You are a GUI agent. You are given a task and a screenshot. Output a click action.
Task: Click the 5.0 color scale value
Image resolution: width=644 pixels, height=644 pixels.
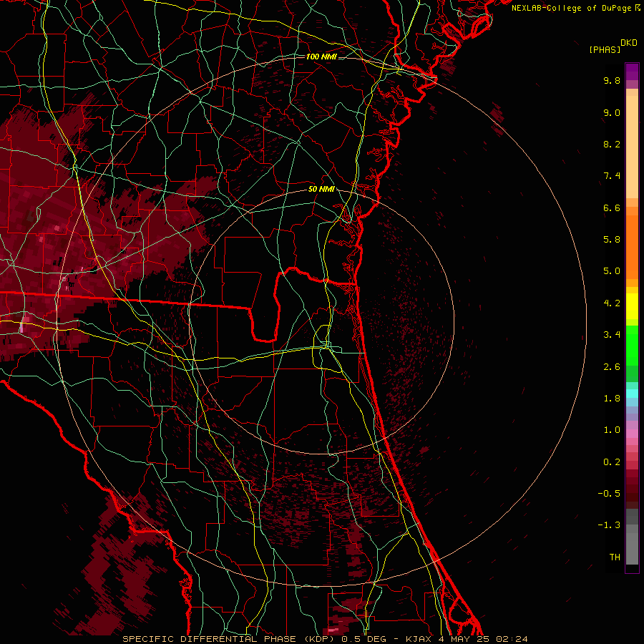[612, 271]
